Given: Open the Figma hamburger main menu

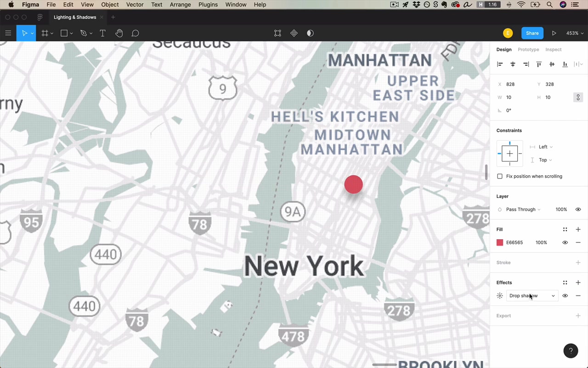Looking at the screenshot, I should pos(8,33).
